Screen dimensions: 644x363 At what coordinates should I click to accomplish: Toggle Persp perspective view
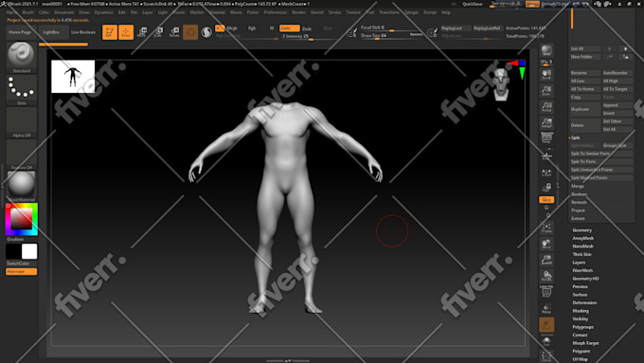546,137
